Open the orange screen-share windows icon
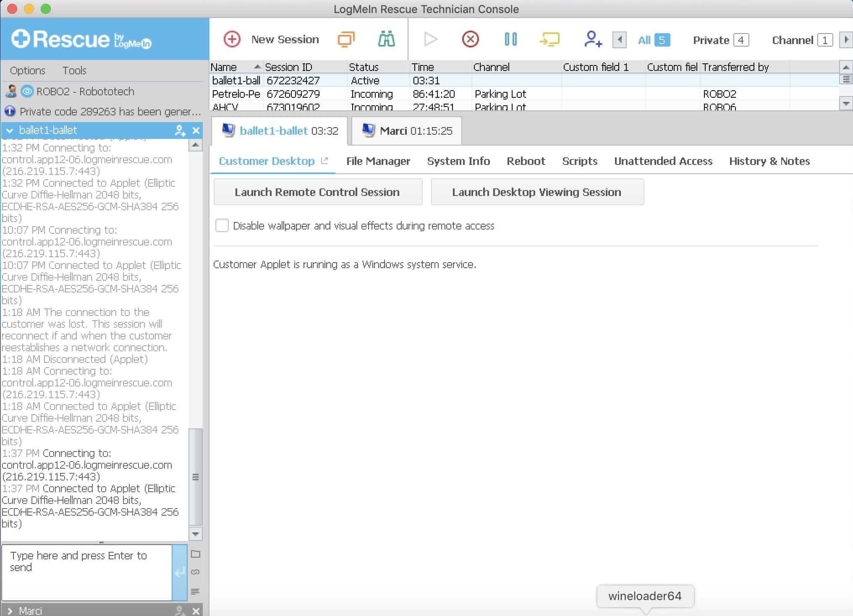Image resolution: width=853 pixels, height=616 pixels. click(x=346, y=39)
